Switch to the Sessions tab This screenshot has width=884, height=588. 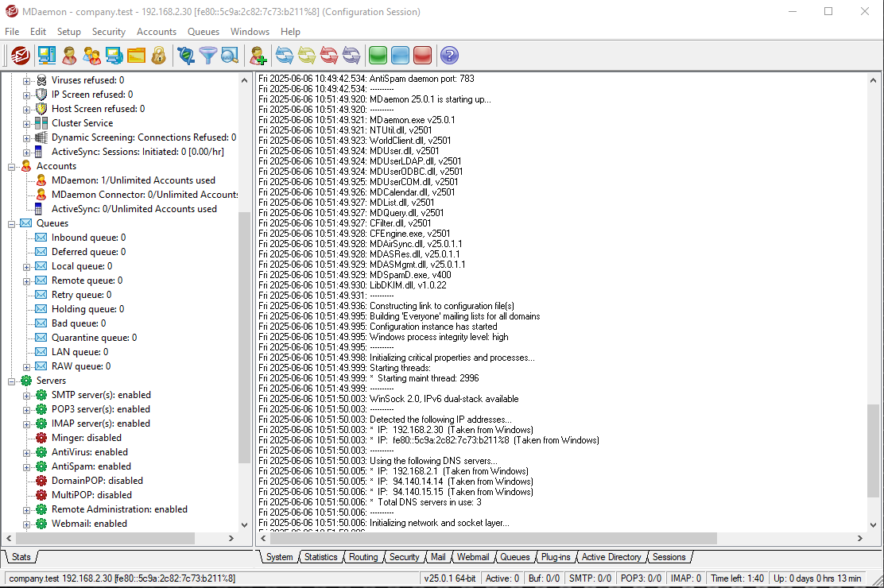point(669,557)
